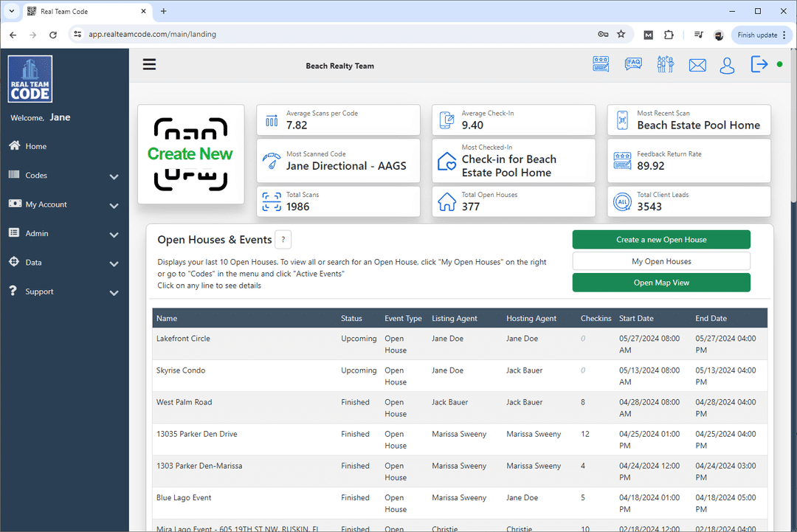Click the user profile icon
The height and width of the screenshot is (532, 797).
pyautogui.click(x=727, y=66)
